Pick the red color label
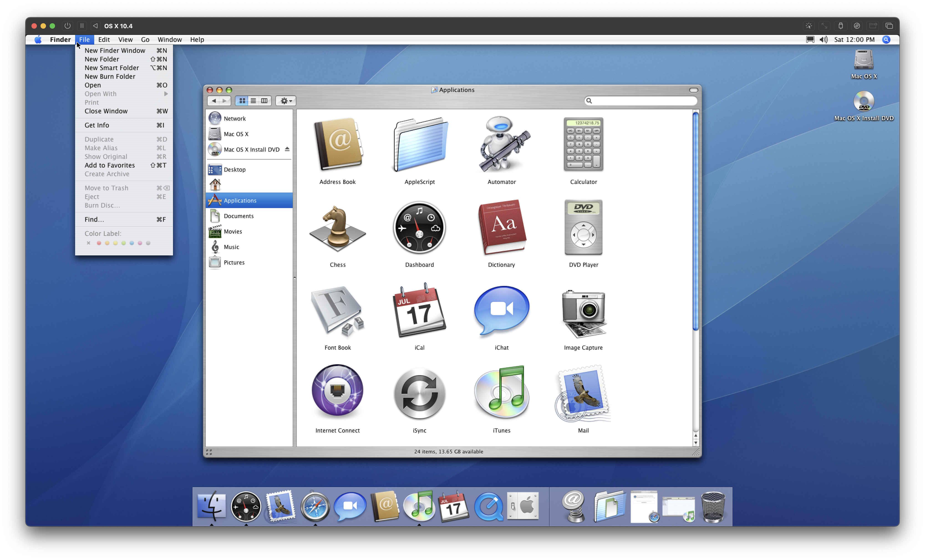The image size is (925, 560). tap(99, 243)
